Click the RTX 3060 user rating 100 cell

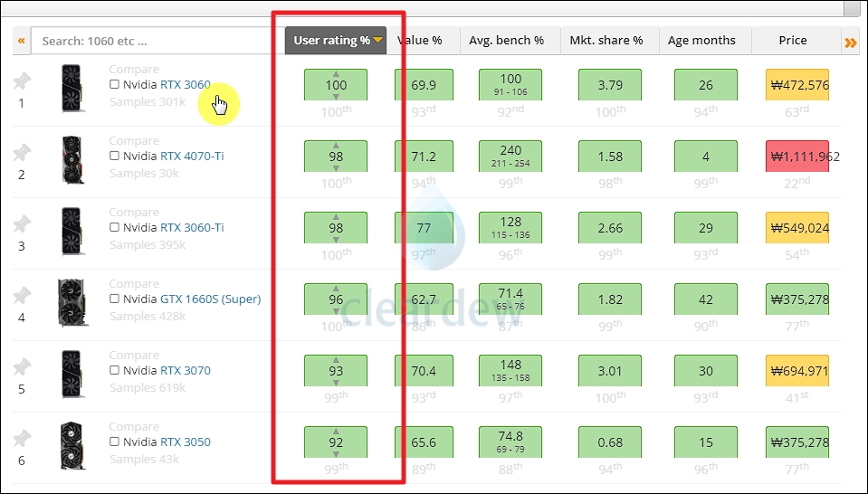[x=336, y=85]
